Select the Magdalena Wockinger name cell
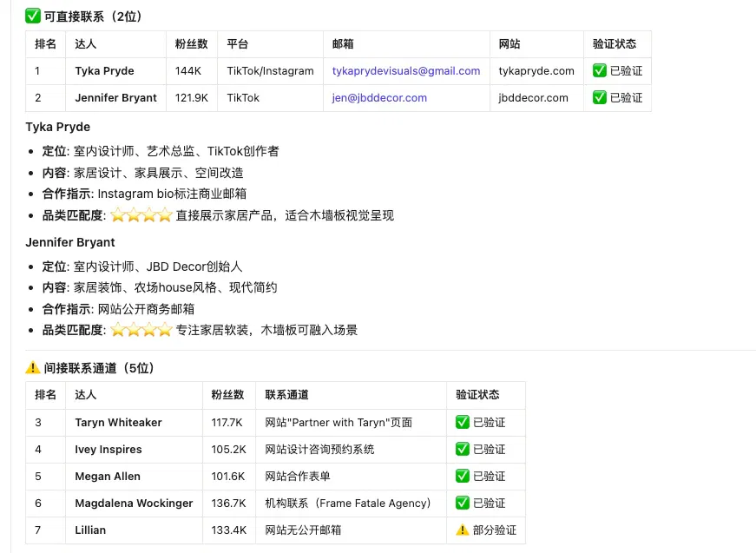756x553 pixels. coord(134,503)
